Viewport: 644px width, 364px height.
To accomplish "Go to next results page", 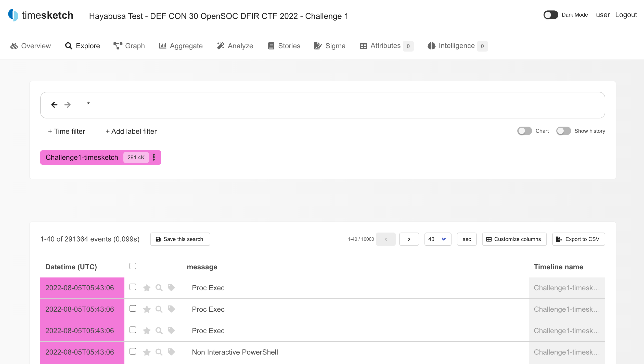I will 409,239.
